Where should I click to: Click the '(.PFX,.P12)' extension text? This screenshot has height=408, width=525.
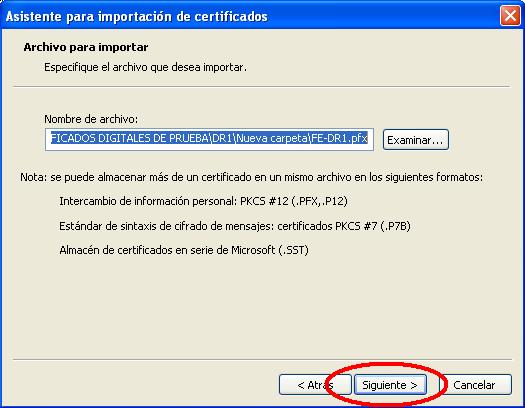tap(320, 201)
